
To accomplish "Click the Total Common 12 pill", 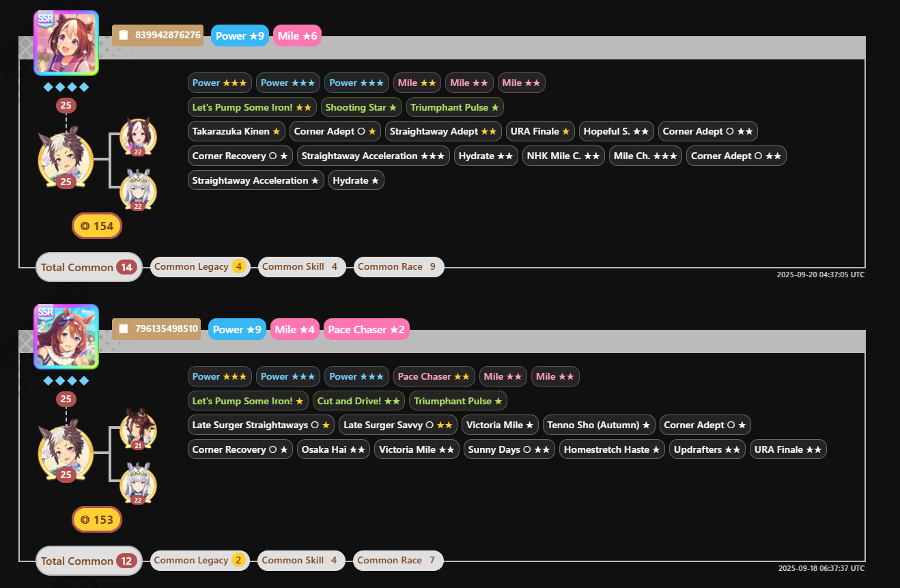I will coord(89,561).
